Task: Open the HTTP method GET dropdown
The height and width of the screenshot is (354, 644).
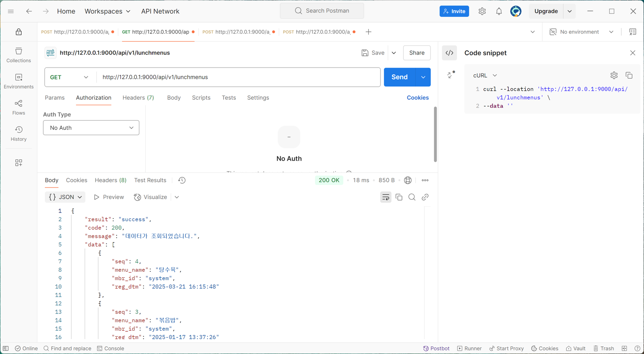Action: point(70,77)
